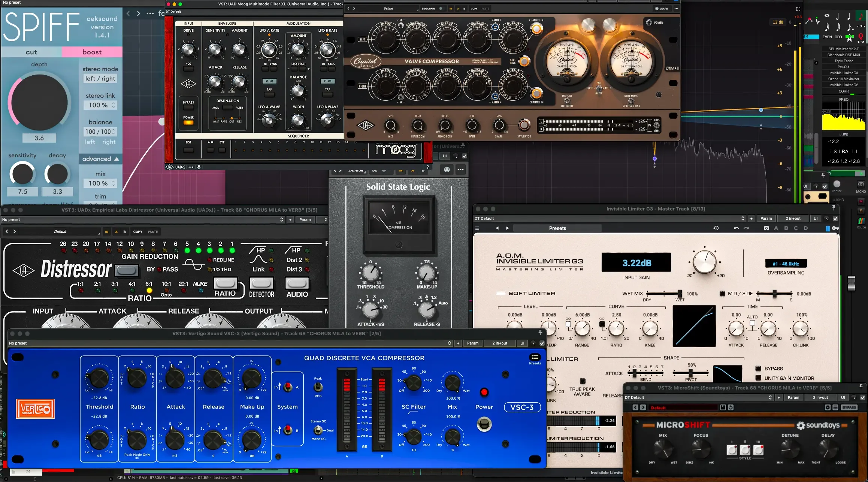
Task: Toggle UNITY GAIN MONITOR checkbox
Action: tap(758, 378)
